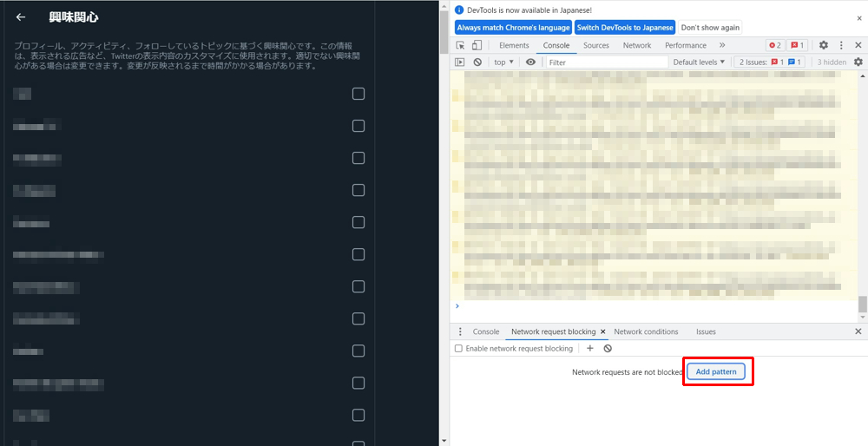Show the console sidebar panel icon
The image size is (868, 446).
459,62
